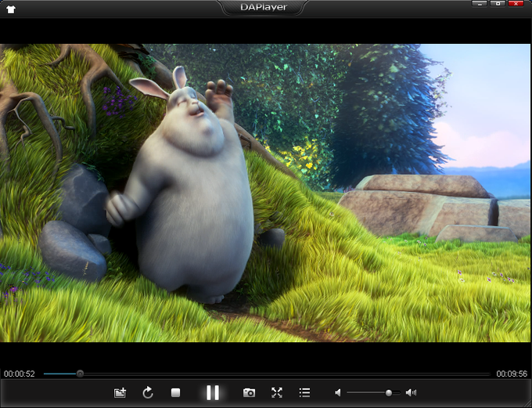532x408 pixels.
Task: Set maximum volume with the loud speaker icon
Action: coord(411,392)
